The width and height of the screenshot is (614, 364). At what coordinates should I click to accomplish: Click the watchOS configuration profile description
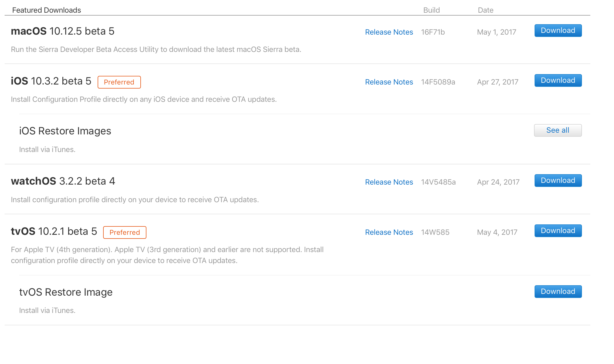tap(135, 200)
